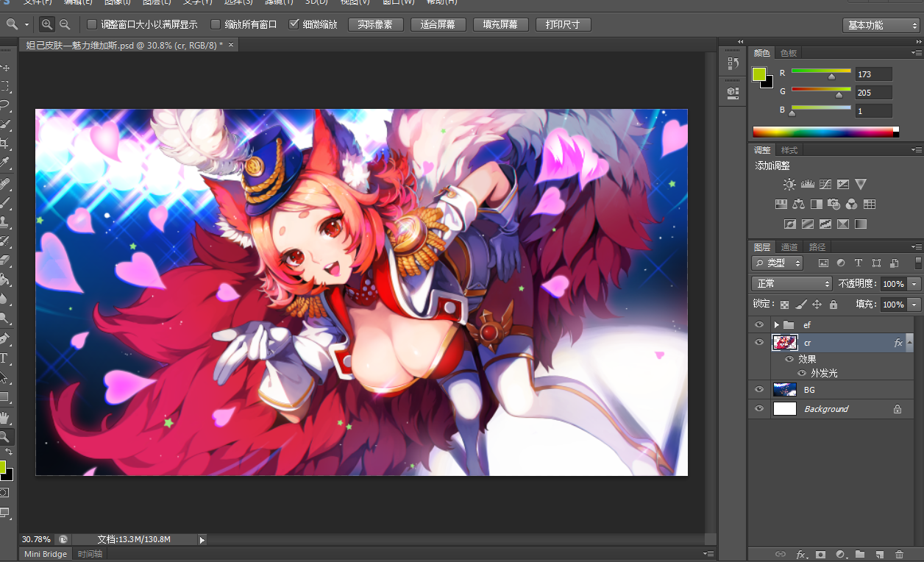Select the Crop tool
This screenshot has width=924, height=562.
pyautogui.click(x=5, y=143)
